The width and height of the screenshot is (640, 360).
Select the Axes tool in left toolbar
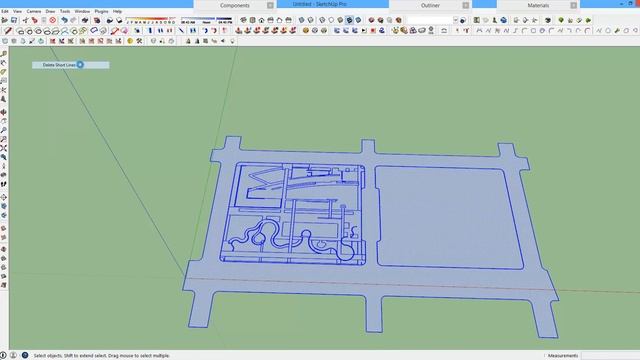coord(3,89)
